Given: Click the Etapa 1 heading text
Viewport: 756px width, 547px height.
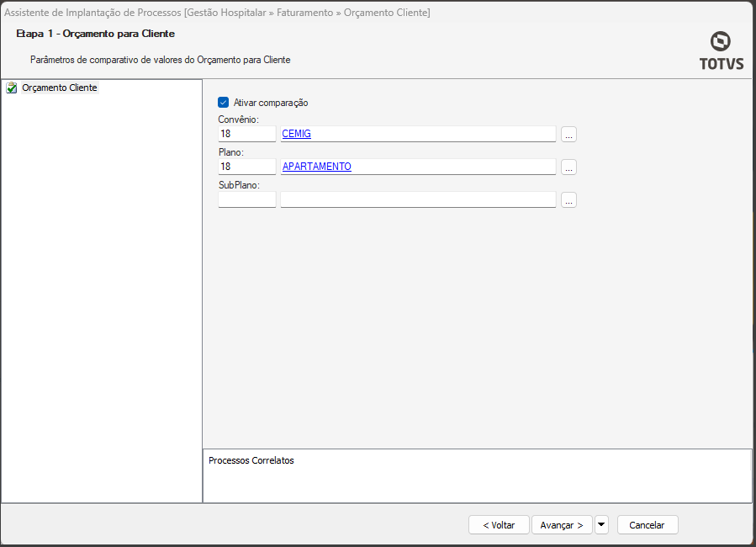Looking at the screenshot, I should point(96,34).
